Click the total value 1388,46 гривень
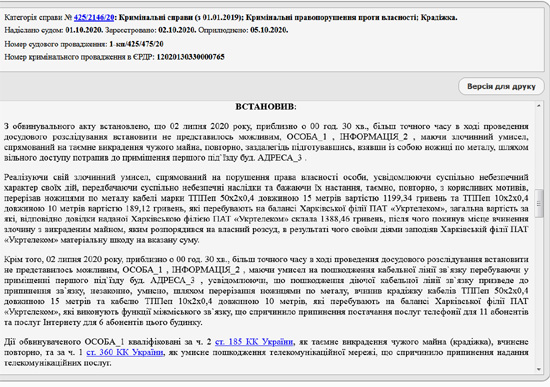The image size is (550, 387). pyautogui.click(x=352, y=219)
